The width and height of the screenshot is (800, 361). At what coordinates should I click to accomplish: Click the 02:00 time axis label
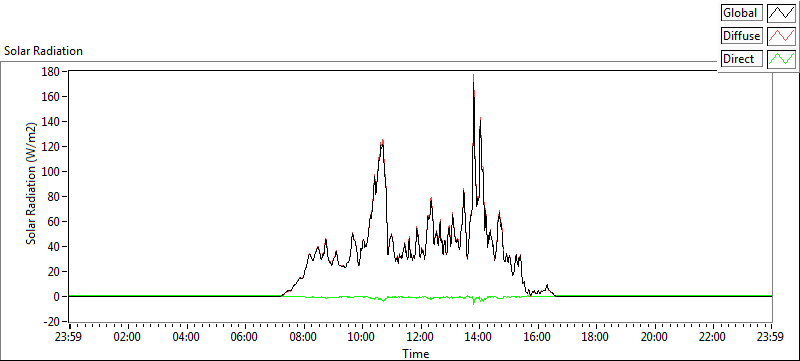[x=128, y=337]
